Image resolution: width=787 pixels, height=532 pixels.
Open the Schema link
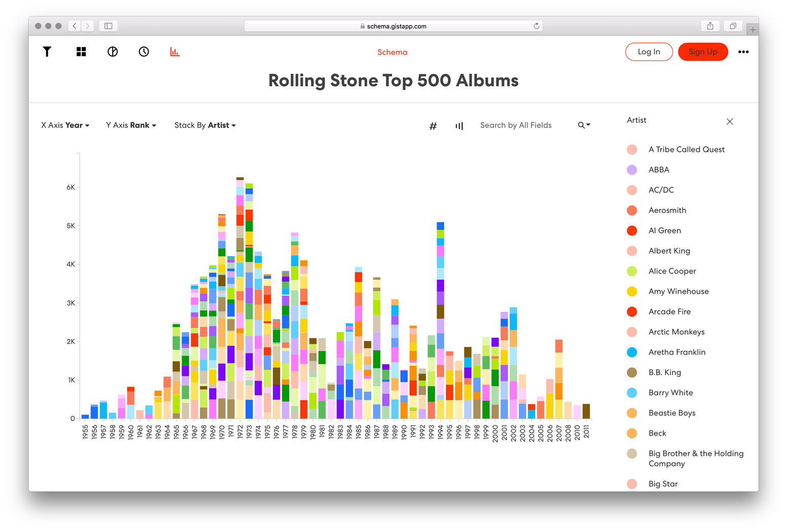pyautogui.click(x=392, y=52)
